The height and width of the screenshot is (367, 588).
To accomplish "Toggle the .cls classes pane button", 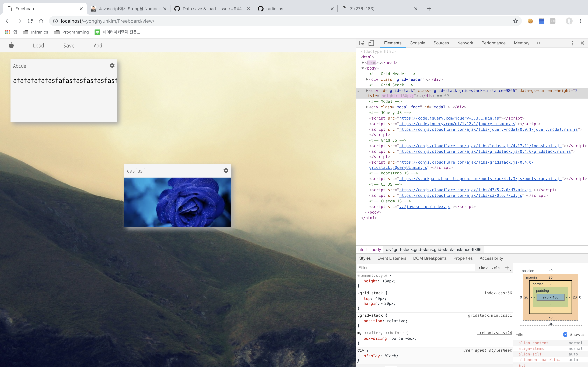I will (x=496, y=268).
